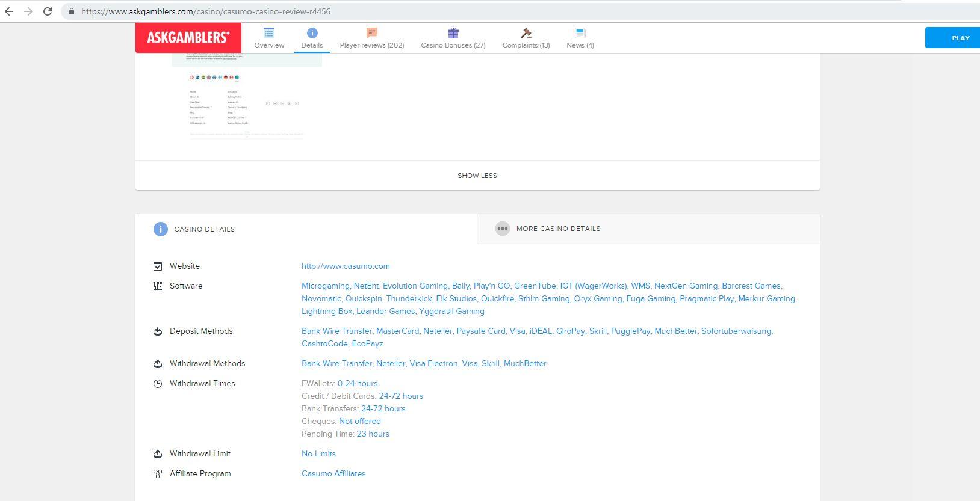Click the Withdrawal Limit icon
Image resolution: width=980 pixels, height=501 pixels.
coord(158,454)
